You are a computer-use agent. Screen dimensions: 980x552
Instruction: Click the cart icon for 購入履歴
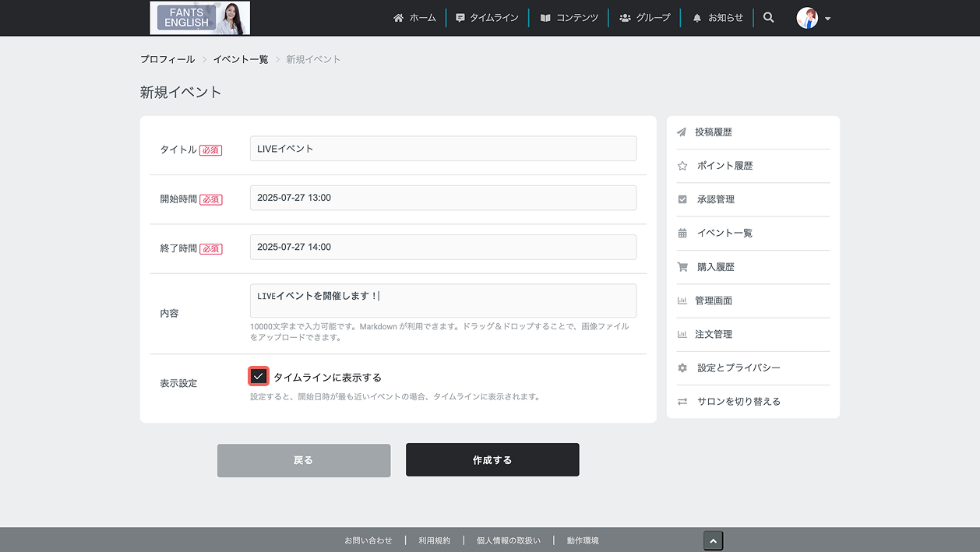[682, 267]
